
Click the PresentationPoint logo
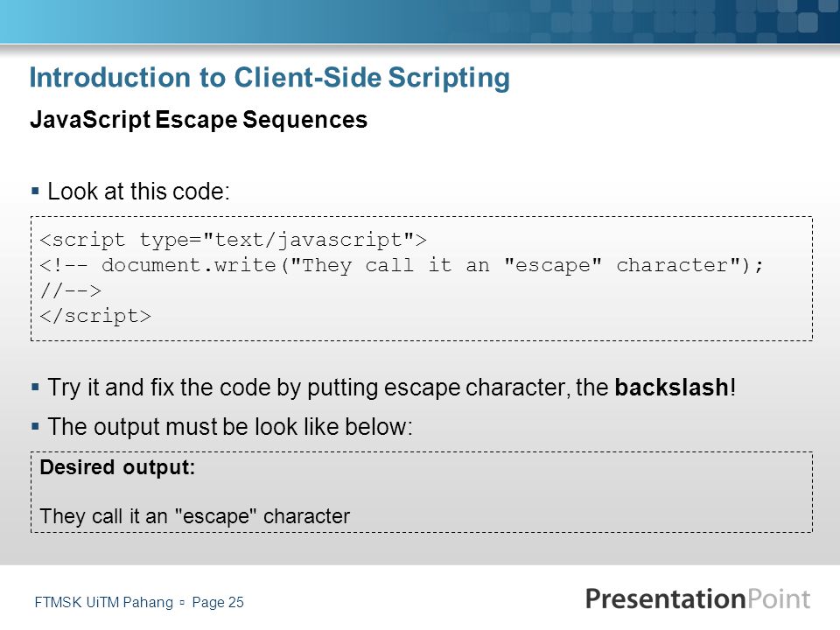click(697, 598)
